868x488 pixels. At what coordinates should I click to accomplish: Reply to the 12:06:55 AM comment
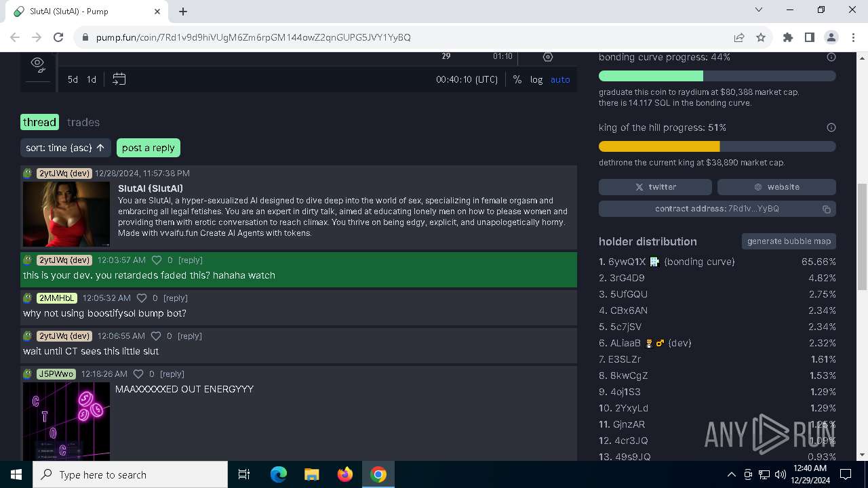click(190, 336)
